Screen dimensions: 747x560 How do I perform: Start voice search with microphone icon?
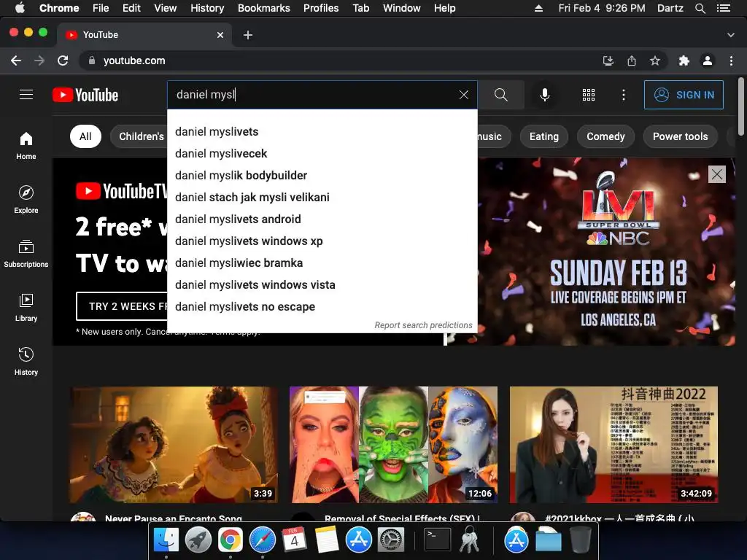click(x=544, y=95)
